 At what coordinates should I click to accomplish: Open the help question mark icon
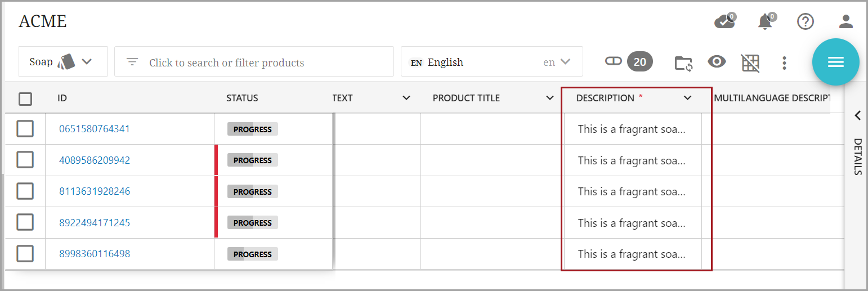pos(806,22)
